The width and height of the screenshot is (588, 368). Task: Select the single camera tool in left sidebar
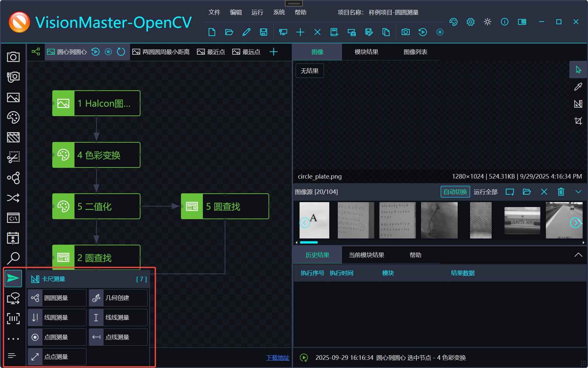coord(13,57)
